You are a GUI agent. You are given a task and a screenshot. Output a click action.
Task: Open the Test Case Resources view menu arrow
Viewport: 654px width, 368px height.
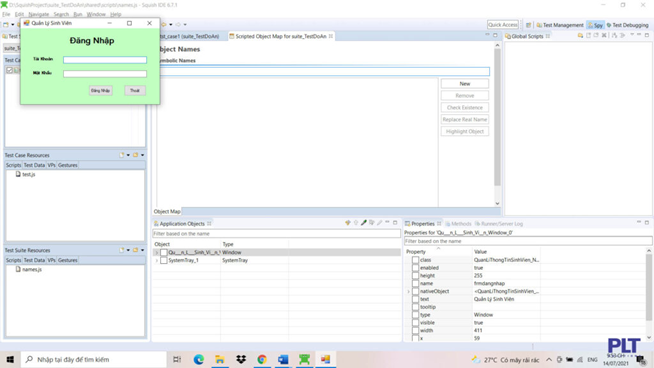click(143, 155)
